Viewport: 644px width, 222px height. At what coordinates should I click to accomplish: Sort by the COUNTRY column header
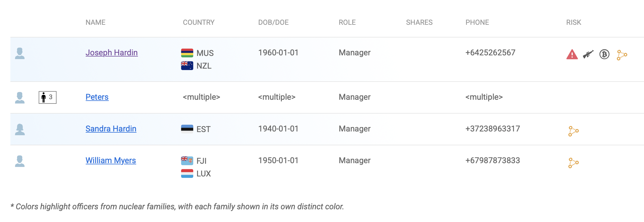(199, 22)
